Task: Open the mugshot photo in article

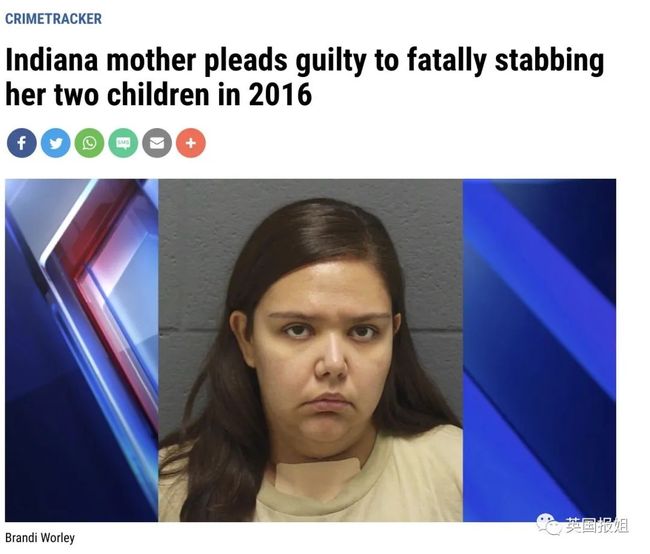Action: [310, 350]
